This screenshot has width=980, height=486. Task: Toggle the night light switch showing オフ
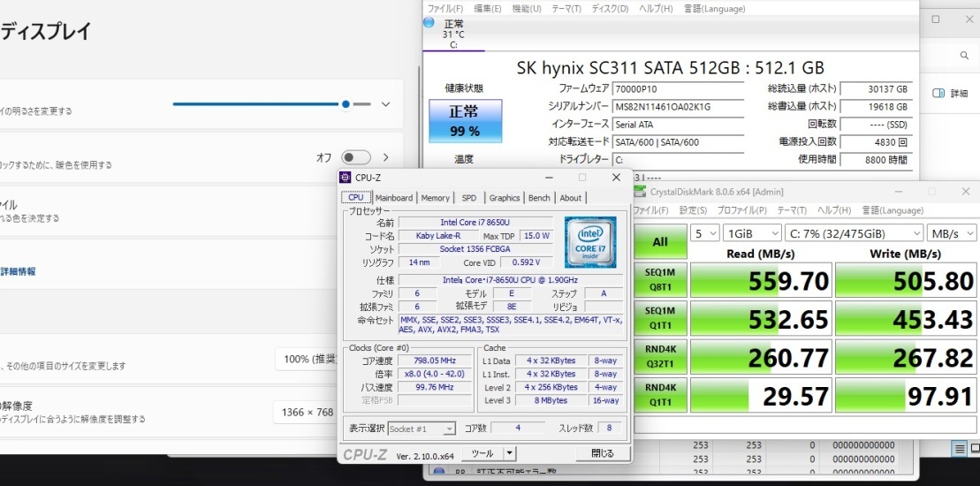coord(356,157)
